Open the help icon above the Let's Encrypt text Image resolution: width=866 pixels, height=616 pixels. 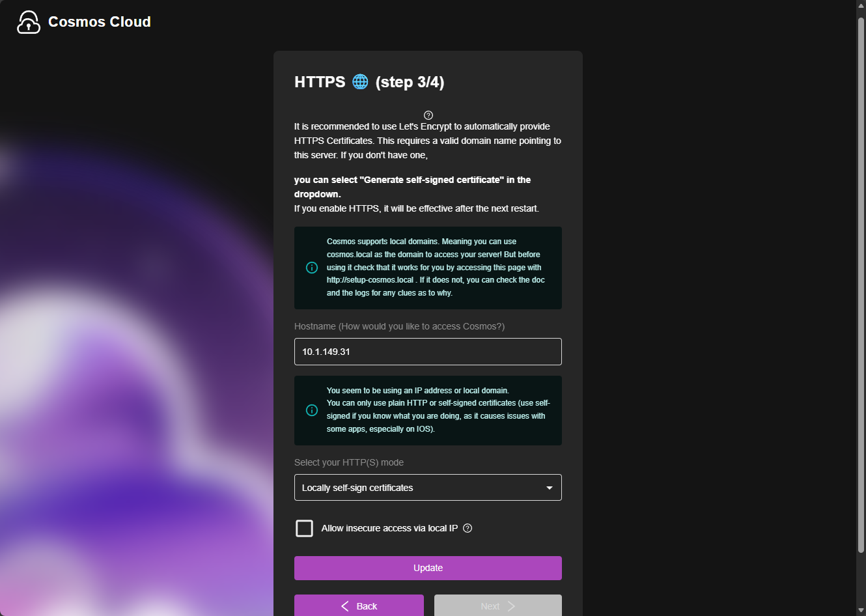coord(428,115)
